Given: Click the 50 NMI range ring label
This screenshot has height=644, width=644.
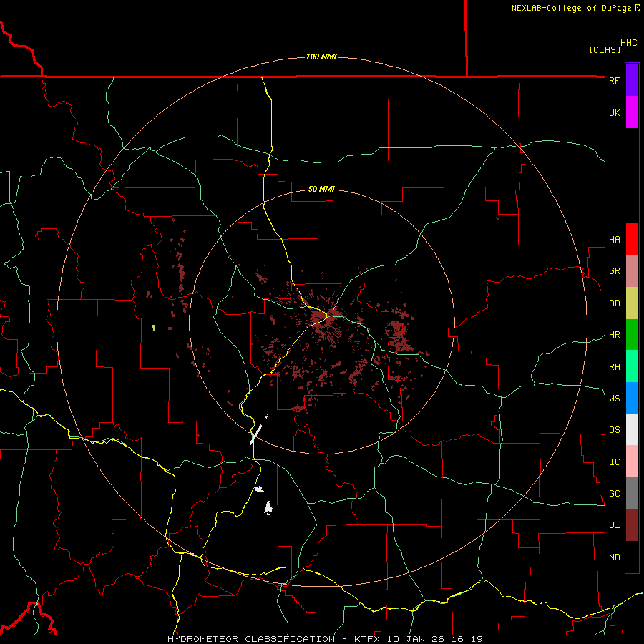Looking at the screenshot, I should [321, 189].
